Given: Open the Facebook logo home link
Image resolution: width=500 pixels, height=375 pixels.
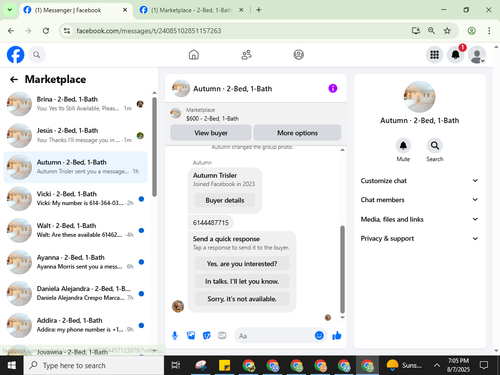Looking at the screenshot, I should click(x=15, y=55).
